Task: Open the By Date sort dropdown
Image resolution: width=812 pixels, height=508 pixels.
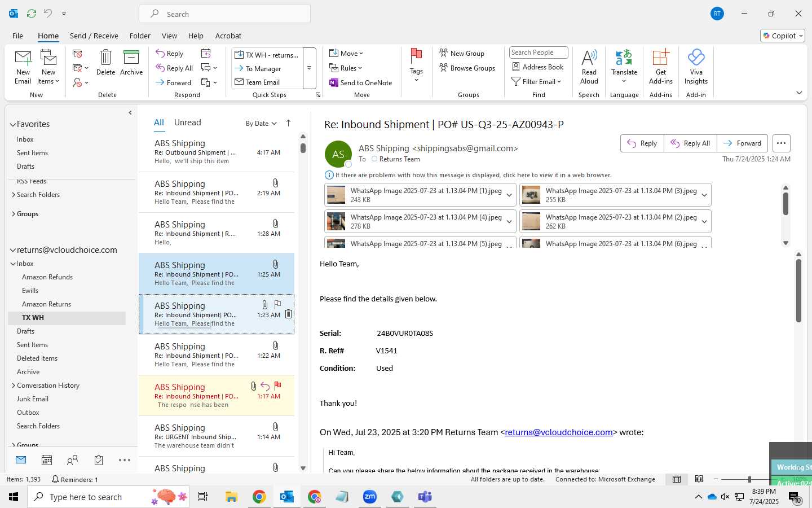Action: click(x=261, y=123)
